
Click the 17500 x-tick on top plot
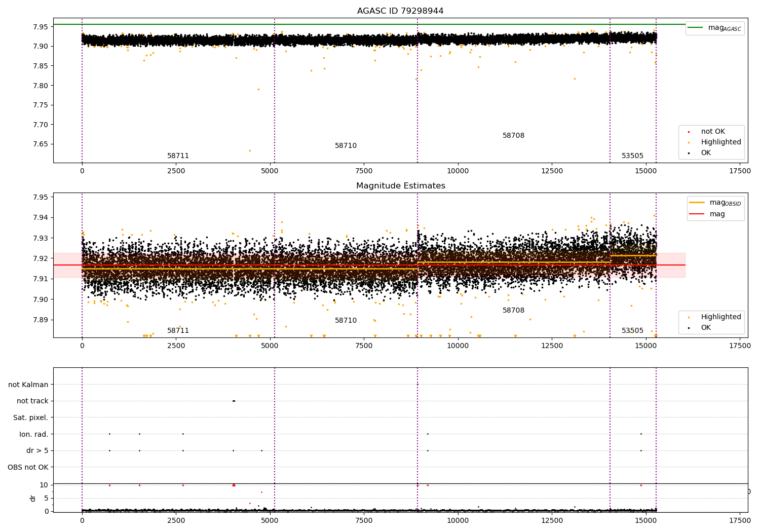[x=740, y=171]
